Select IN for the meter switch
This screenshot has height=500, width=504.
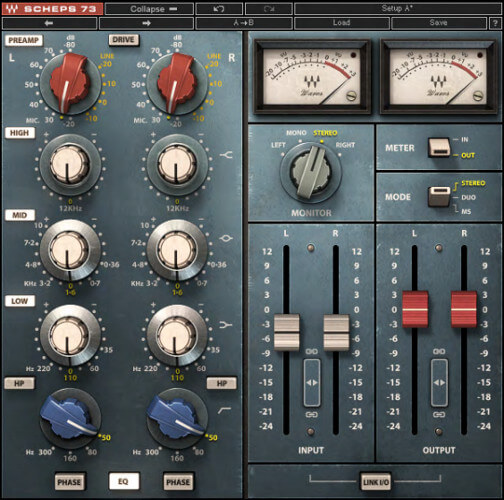tap(465, 140)
